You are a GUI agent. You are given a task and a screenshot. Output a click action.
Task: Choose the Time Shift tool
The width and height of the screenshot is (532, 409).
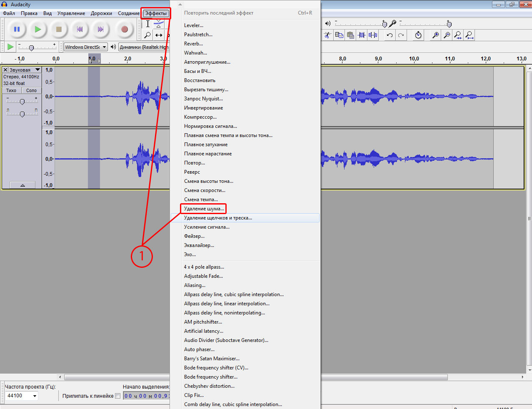(159, 35)
